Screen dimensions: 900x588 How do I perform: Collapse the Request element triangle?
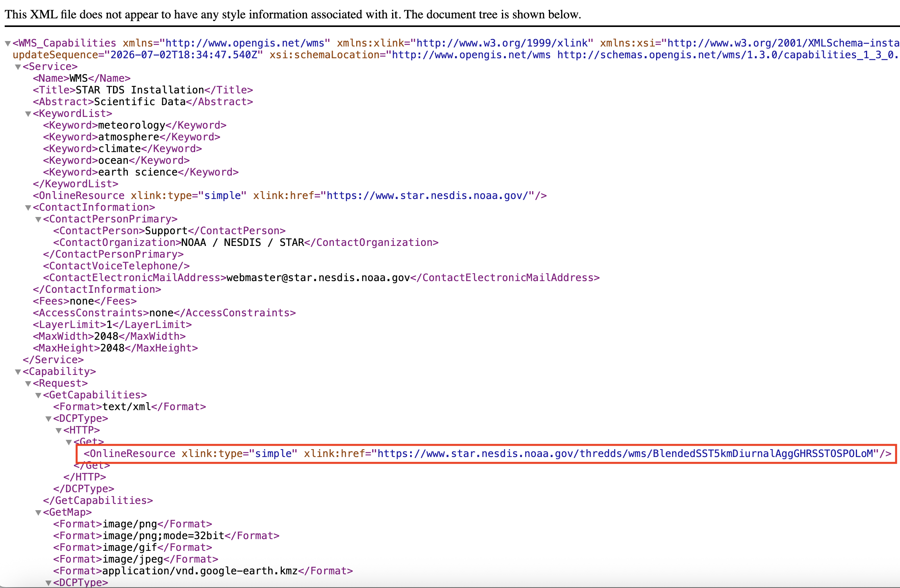28,384
